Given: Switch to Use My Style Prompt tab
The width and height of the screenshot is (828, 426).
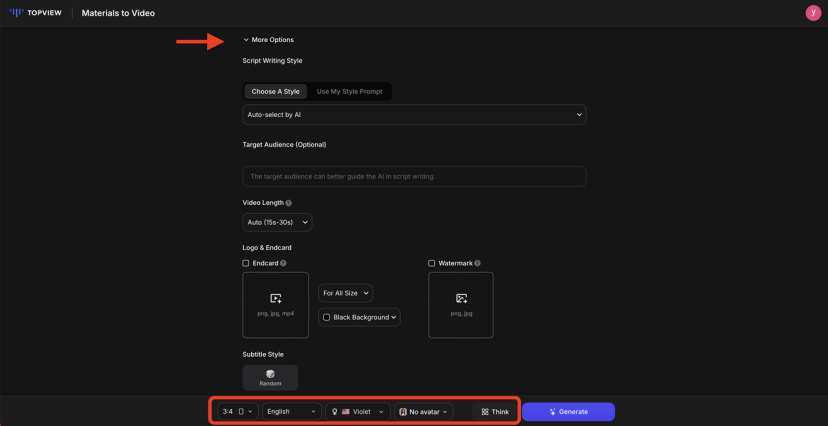Looking at the screenshot, I should click(x=349, y=91).
